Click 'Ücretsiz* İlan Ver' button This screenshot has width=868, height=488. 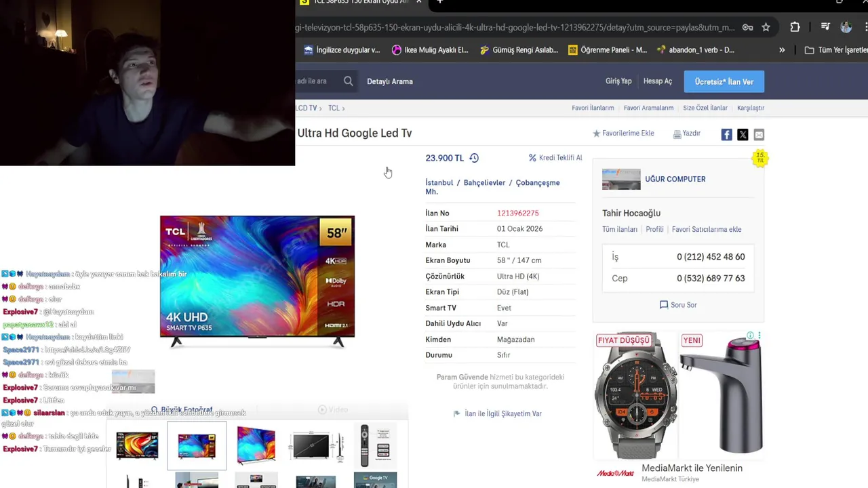click(x=724, y=81)
